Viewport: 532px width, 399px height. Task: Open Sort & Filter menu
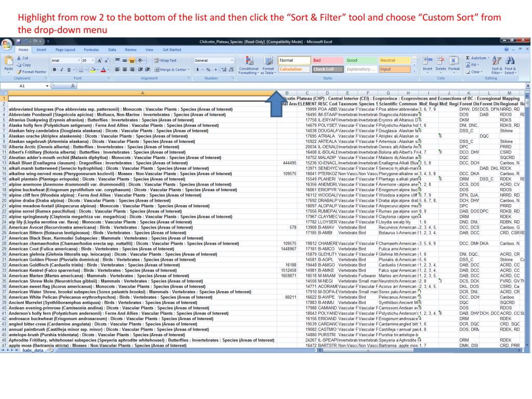tap(497, 65)
